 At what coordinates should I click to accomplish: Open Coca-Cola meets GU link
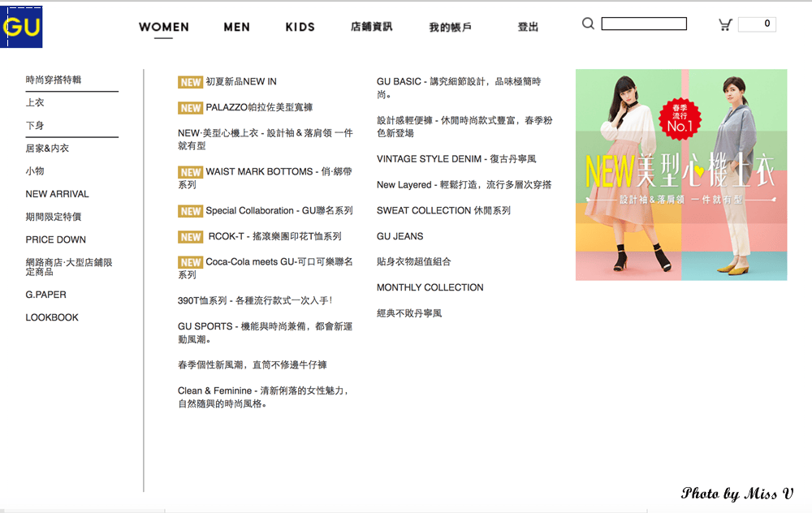coord(266,268)
